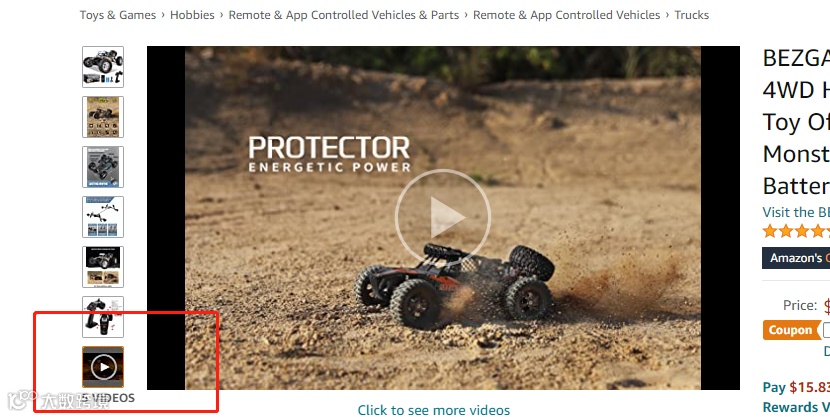Open fourth thumbnail with exploded parts view
Screen dimensions: 830x417
(103, 217)
